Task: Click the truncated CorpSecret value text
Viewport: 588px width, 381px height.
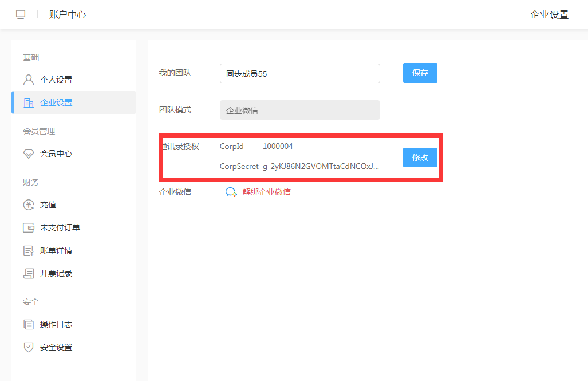Action: 321,167
